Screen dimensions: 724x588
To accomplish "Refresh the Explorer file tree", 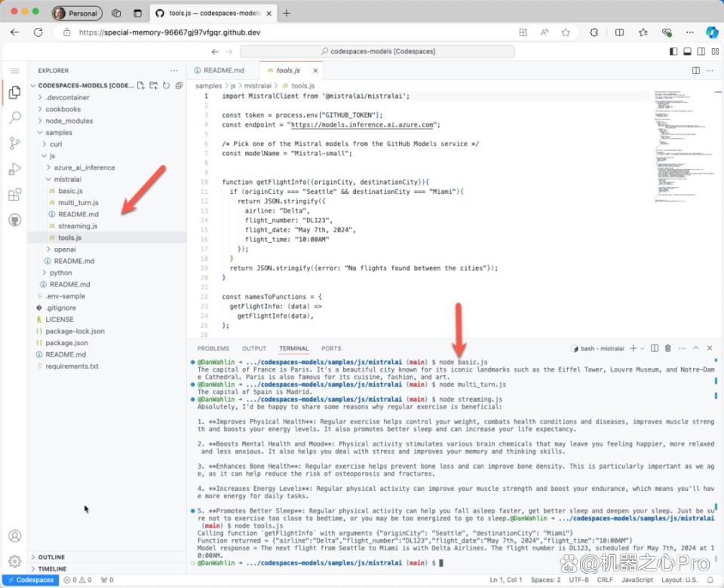I will (166, 85).
